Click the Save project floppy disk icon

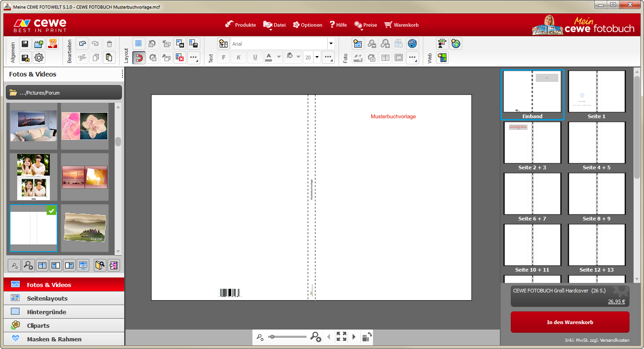(25, 44)
